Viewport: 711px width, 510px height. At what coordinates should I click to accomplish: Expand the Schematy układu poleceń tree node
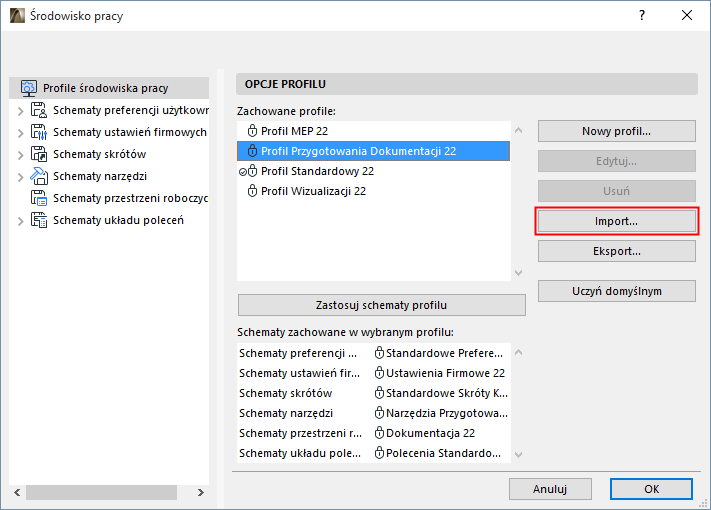[20, 220]
